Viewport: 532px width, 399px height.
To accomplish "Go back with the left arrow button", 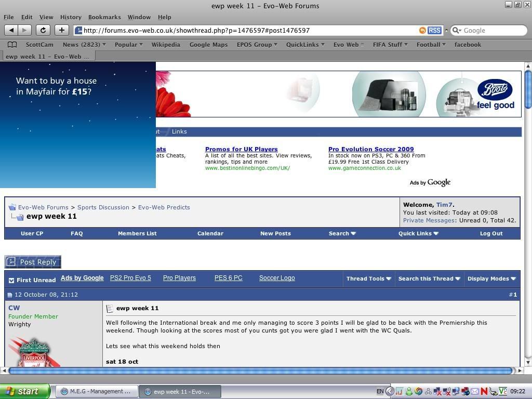I will pos(11,30).
